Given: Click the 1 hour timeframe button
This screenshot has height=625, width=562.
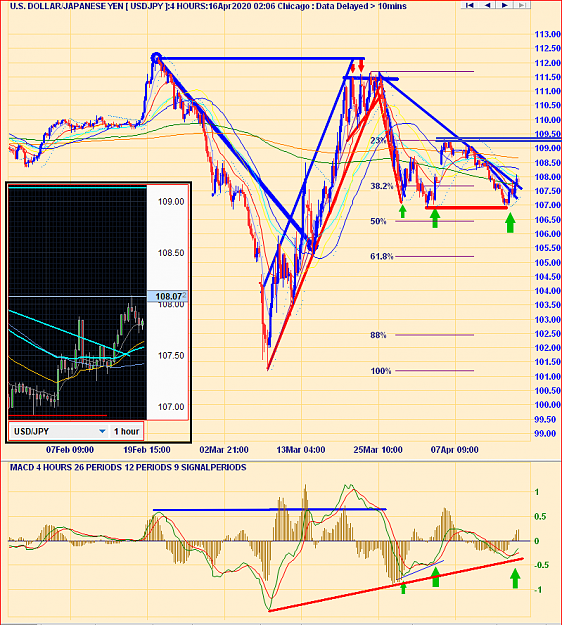Looking at the screenshot, I should tap(126, 431).
